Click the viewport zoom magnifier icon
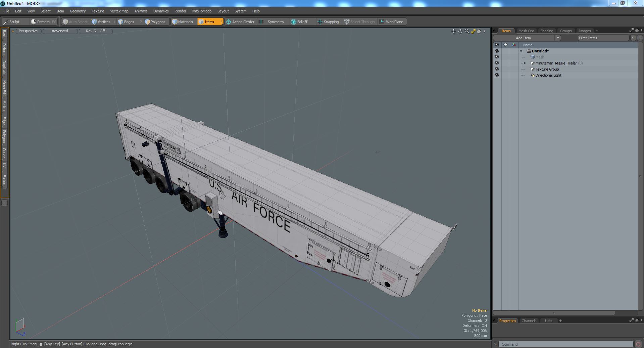Screen dimensions: 644x348 click(x=467, y=31)
